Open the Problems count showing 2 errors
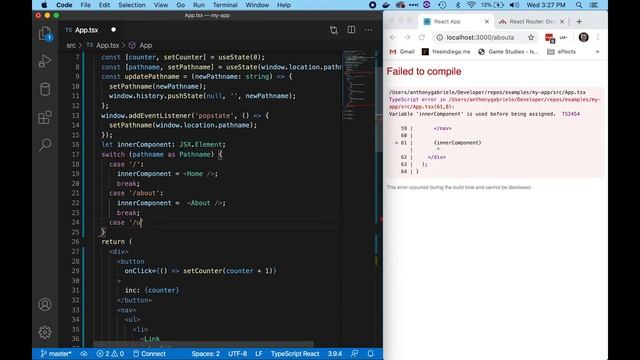Image resolution: width=640 pixels, height=360 pixels. 110,354
